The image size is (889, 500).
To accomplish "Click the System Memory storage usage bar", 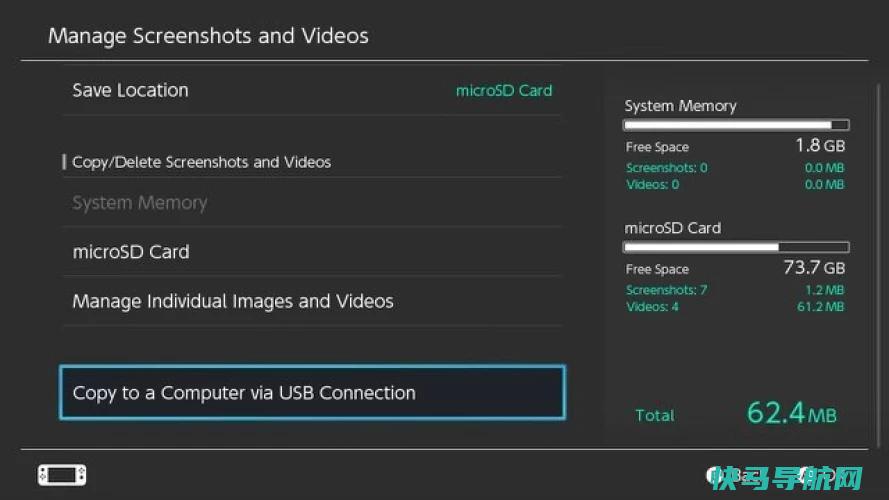I will click(736, 125).
